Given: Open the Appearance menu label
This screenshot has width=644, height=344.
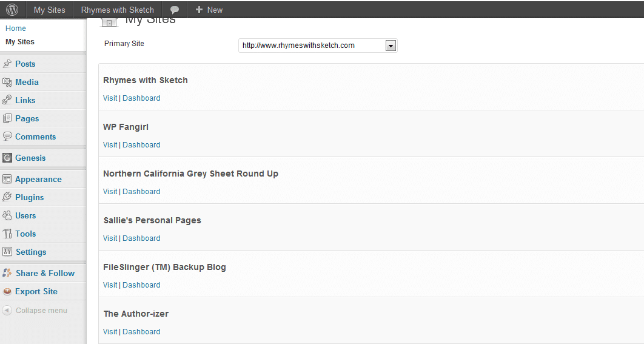Looking at the screenshot, I should point(38,179).
